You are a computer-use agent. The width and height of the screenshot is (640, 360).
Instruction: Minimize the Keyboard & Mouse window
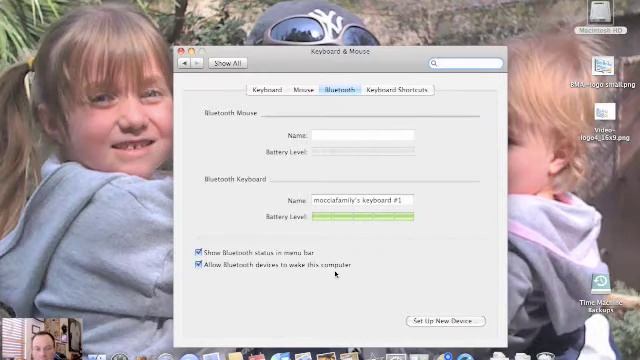click(191, 51)
